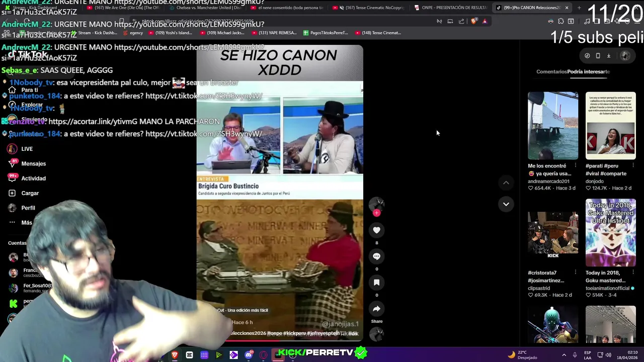The height and width of the screenshot is (362, 644).
Task: Open the Yoshi's Island bookmark
Action: click(x=171, y=33)
